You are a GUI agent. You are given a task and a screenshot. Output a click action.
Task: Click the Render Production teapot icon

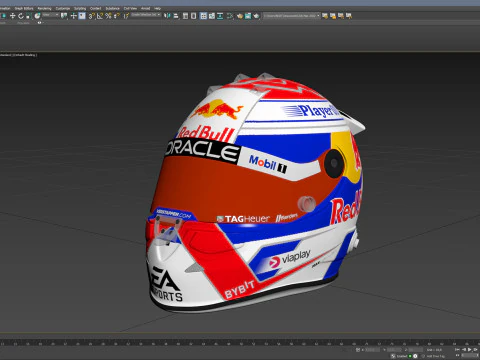(256, 16)
